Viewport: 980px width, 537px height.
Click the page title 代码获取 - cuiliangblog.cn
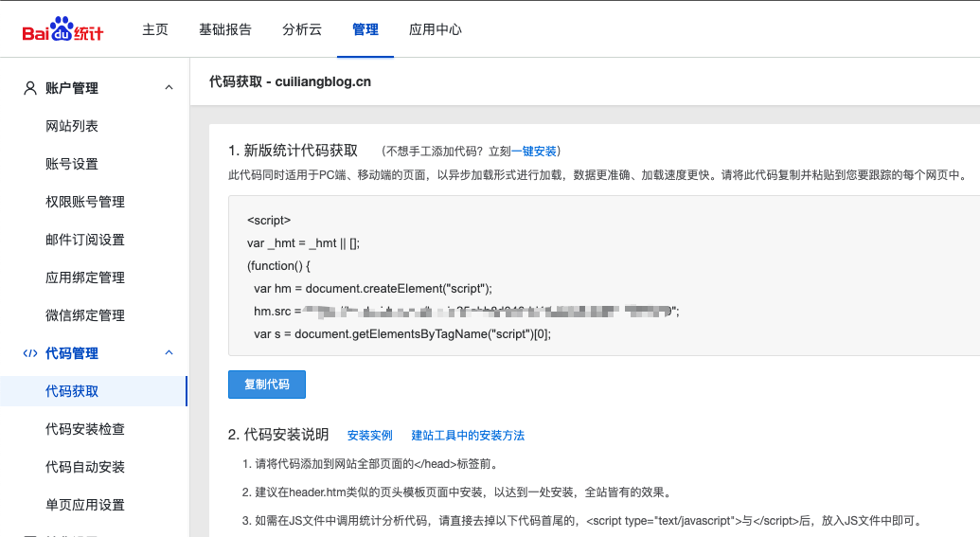point(290,81)
